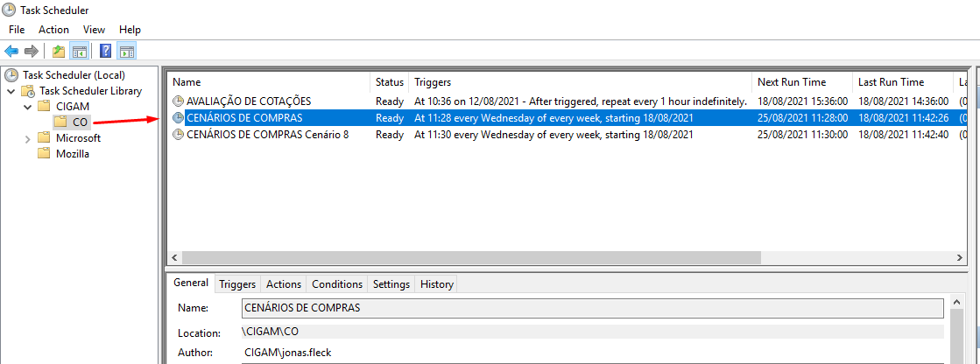Switch to the History tab

click(x=436, y=284)
